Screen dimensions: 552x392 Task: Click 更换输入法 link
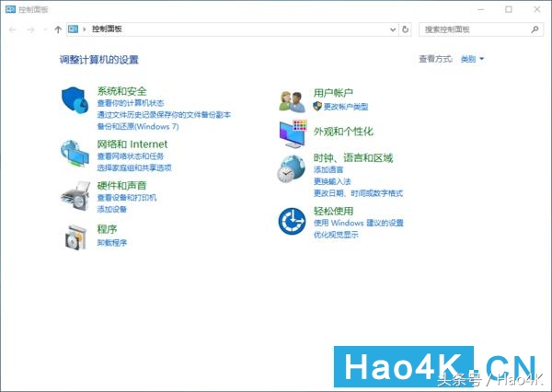click(332, 181)
